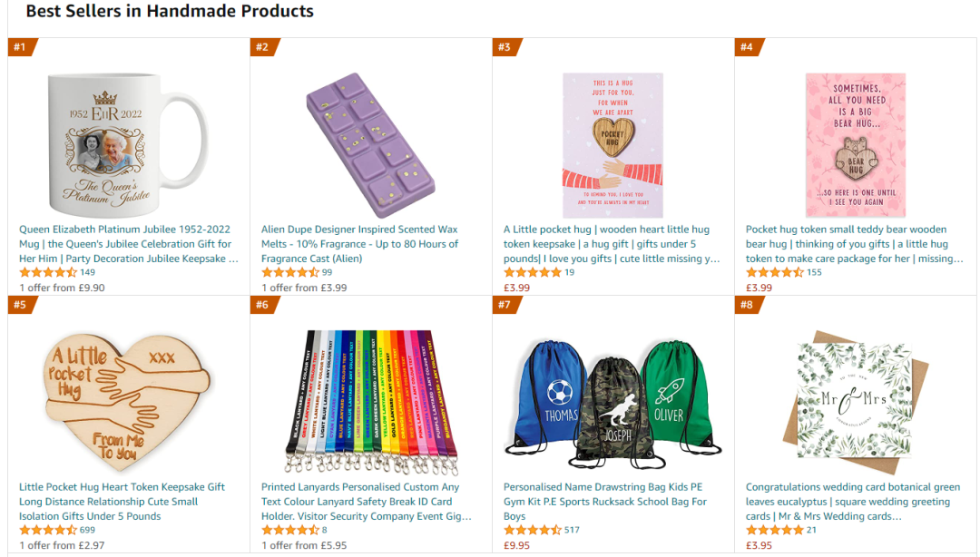Select the wooden heart pocket hug card image

coord(612,145)
